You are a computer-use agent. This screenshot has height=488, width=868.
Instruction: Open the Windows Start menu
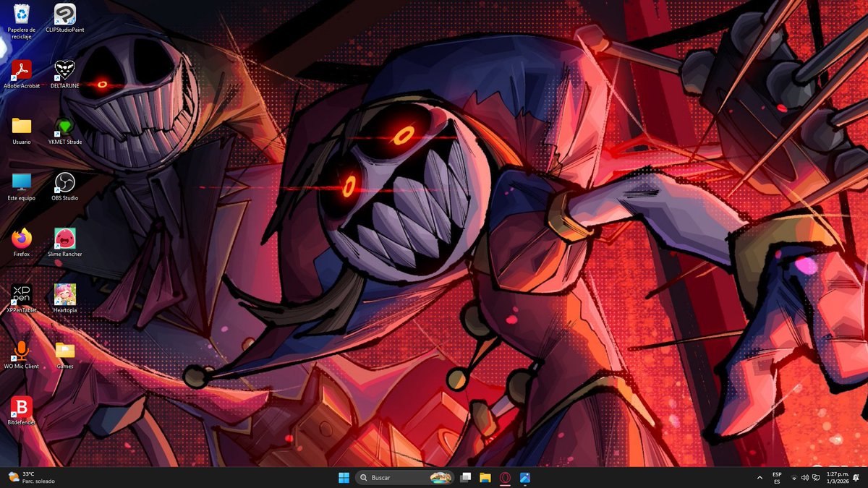pyautogui.click(x=344, y=477)
